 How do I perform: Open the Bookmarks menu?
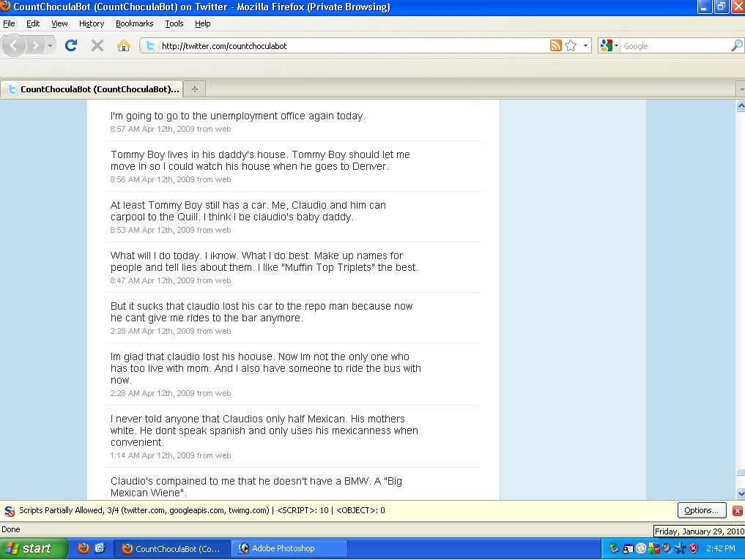[x=134, y=23]
